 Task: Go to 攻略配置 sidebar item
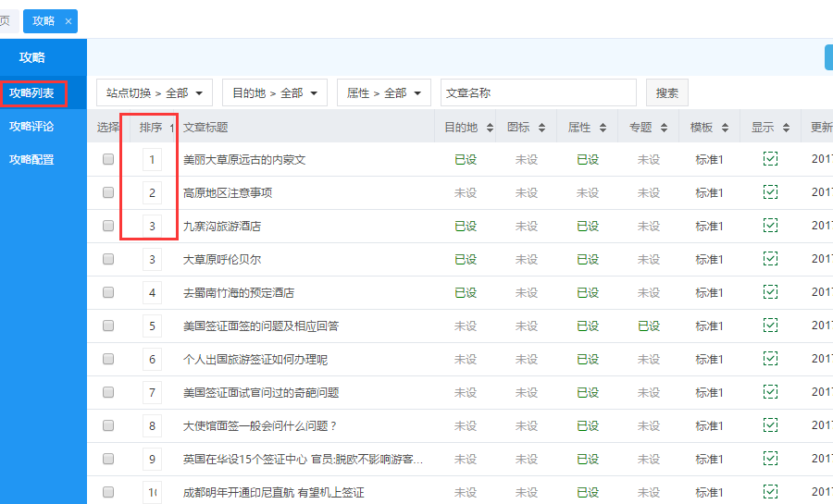tap(31, 159)
